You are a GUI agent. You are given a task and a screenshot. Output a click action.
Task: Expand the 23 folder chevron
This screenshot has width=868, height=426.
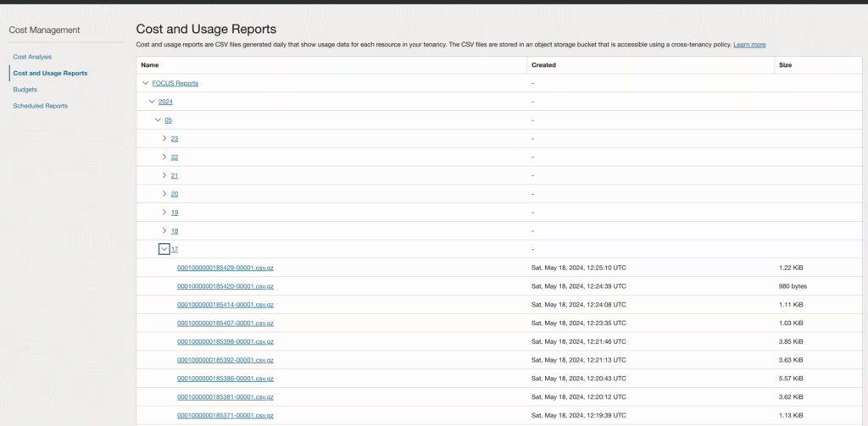[164, 138]
